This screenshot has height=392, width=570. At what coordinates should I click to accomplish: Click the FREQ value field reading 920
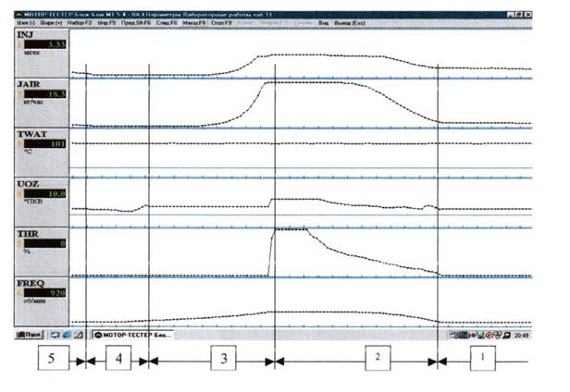pyautogui.click(x=45, y=293)
